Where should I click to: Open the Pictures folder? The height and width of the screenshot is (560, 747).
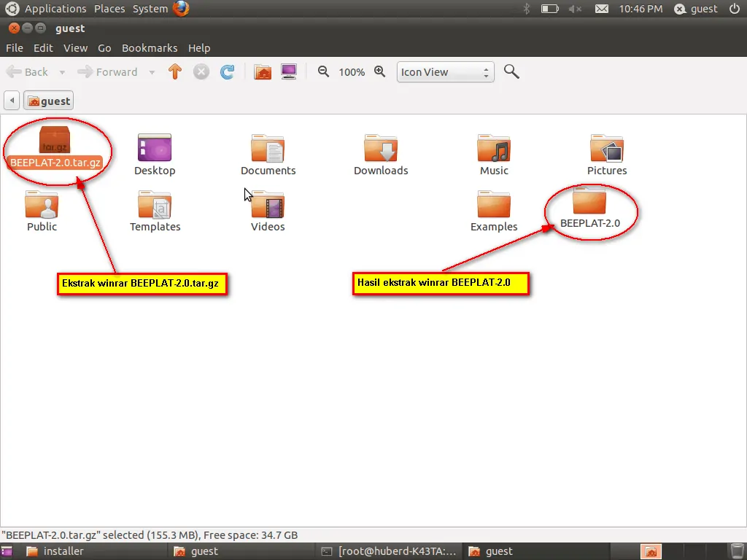click(x=606, y=155)
